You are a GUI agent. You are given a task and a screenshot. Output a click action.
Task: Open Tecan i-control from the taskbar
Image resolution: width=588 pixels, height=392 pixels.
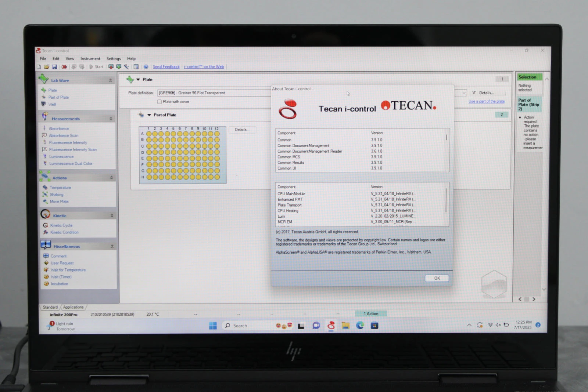[x=331, y=326]
